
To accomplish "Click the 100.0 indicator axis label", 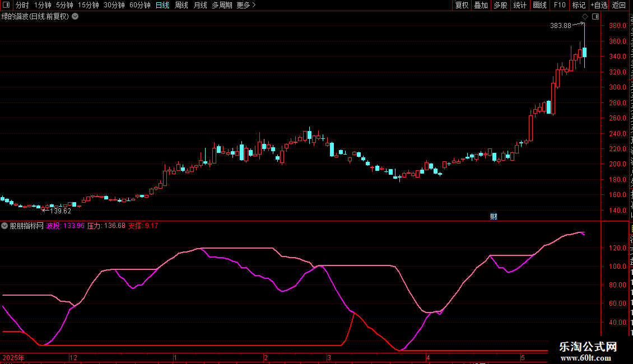I will pyautogui.click(x=618, y=267).
